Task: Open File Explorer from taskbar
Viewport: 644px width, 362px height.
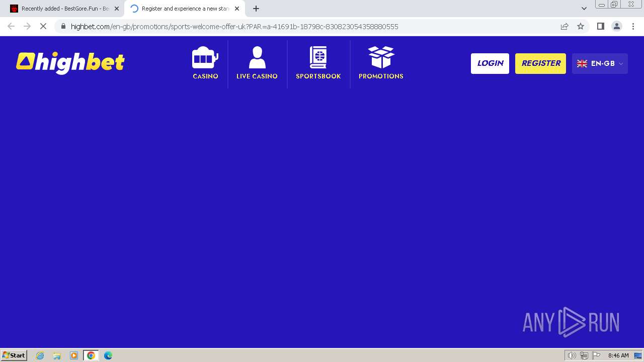Action: [57, 355]
